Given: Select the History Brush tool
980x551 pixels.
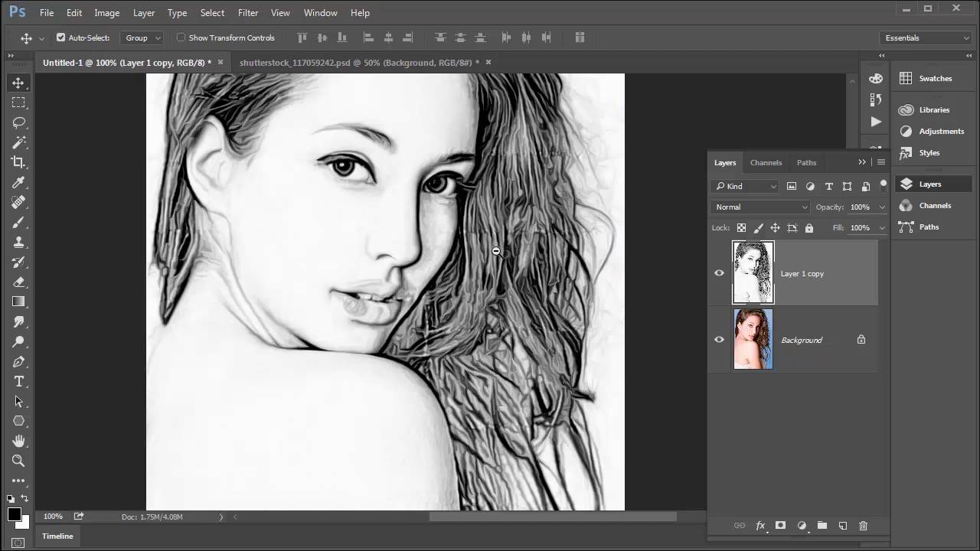Looking at the screenshot, I should point(18,262).
